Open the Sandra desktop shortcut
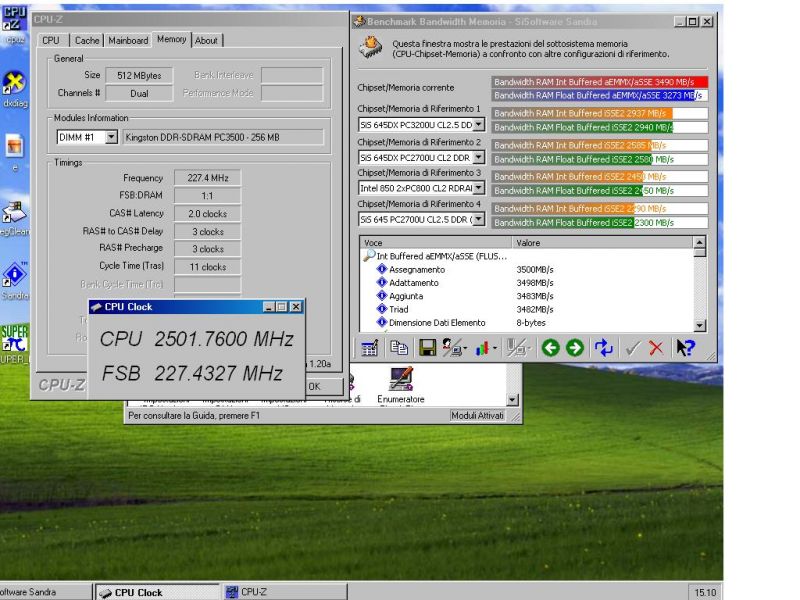The height and width of the screenshot is (600, 800). (15, 281)
